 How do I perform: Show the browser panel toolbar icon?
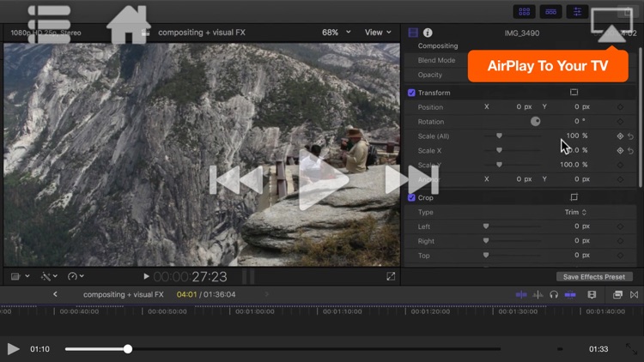(x=524, y=11)
